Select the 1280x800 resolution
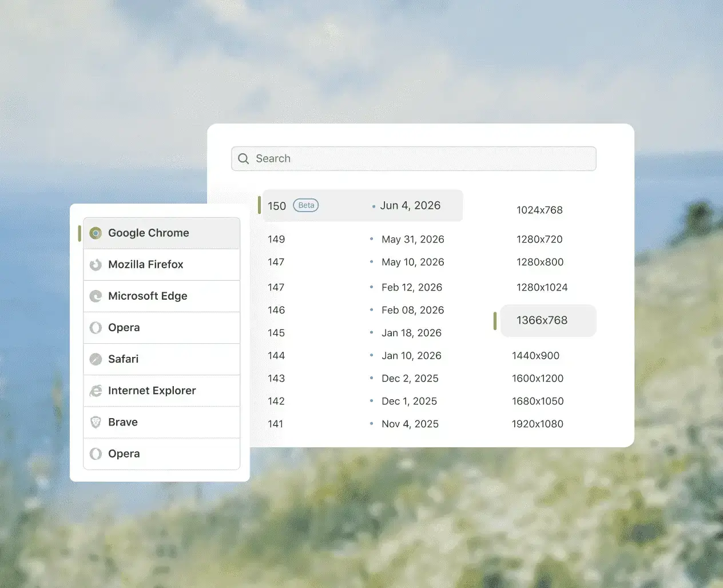 540,262
